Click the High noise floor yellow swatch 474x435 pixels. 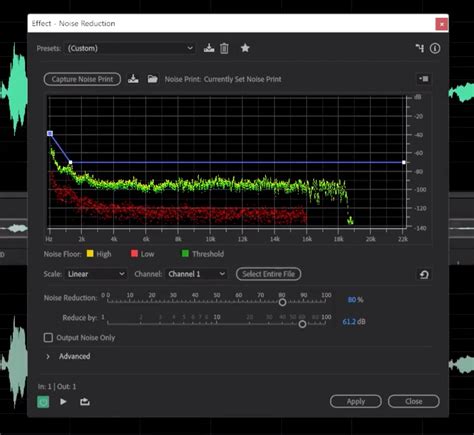[x=90, y=254]
